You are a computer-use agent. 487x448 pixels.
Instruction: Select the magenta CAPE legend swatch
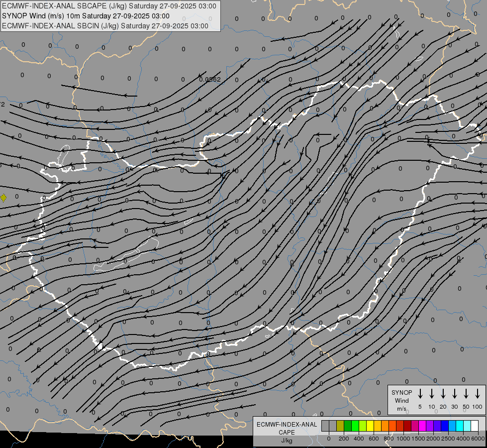click(x=422, y=426)
